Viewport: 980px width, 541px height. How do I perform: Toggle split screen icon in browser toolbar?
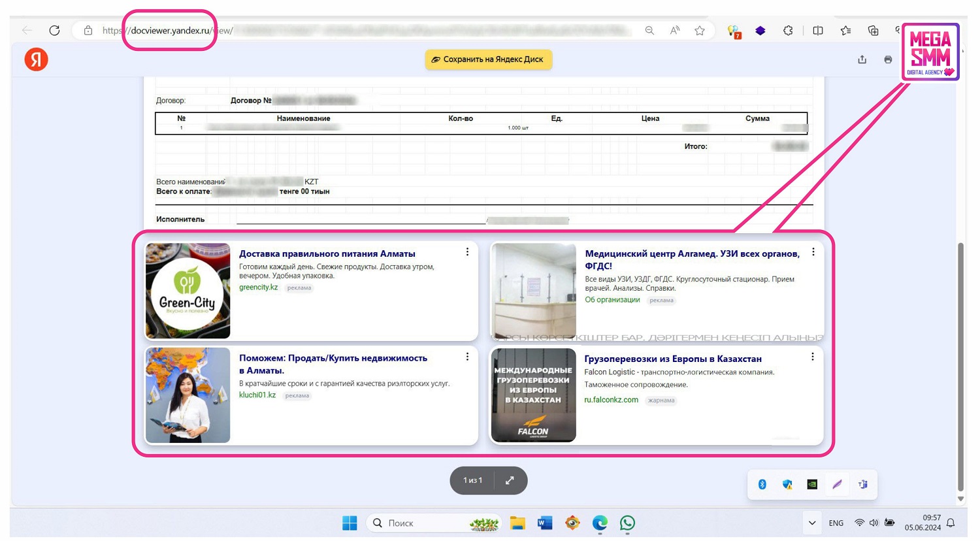pos(818,30)
